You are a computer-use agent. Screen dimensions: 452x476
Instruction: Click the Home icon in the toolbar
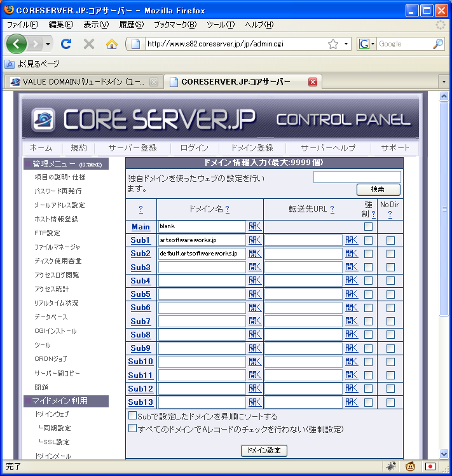click(112, 44)
